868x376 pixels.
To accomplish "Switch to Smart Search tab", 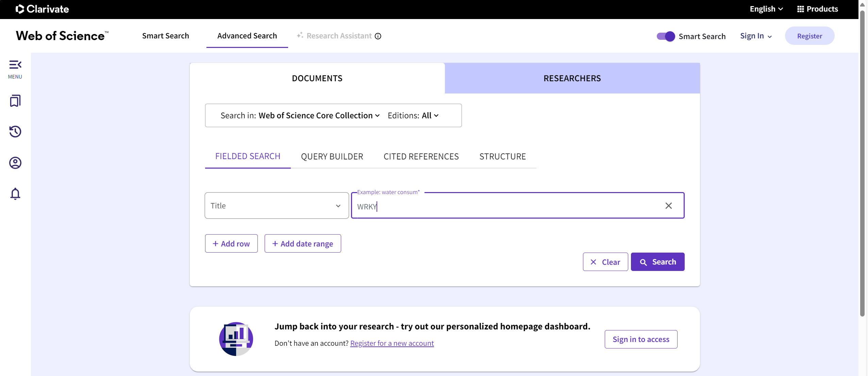I will click(x=166, y=36).
